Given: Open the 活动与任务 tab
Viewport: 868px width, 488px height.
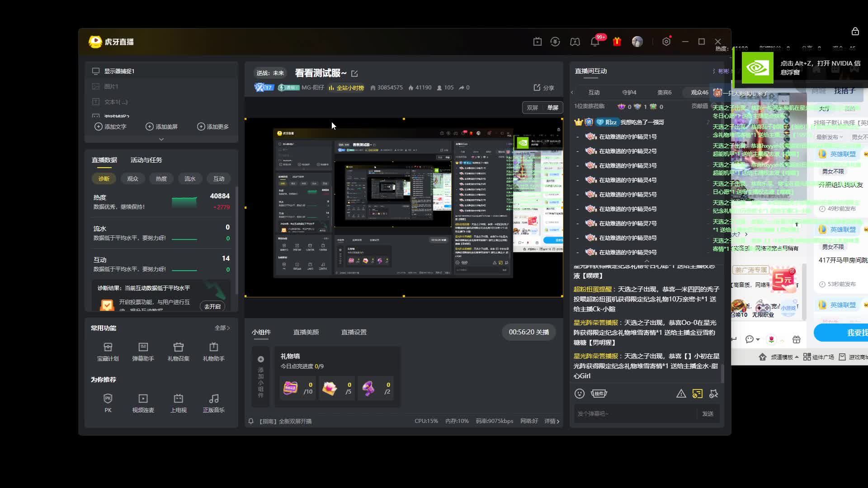Looking at the screenshot, I should [146, 160].
